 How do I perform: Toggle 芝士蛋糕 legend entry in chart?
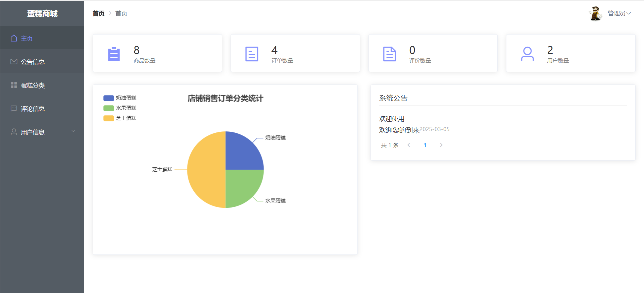(120, 118)
